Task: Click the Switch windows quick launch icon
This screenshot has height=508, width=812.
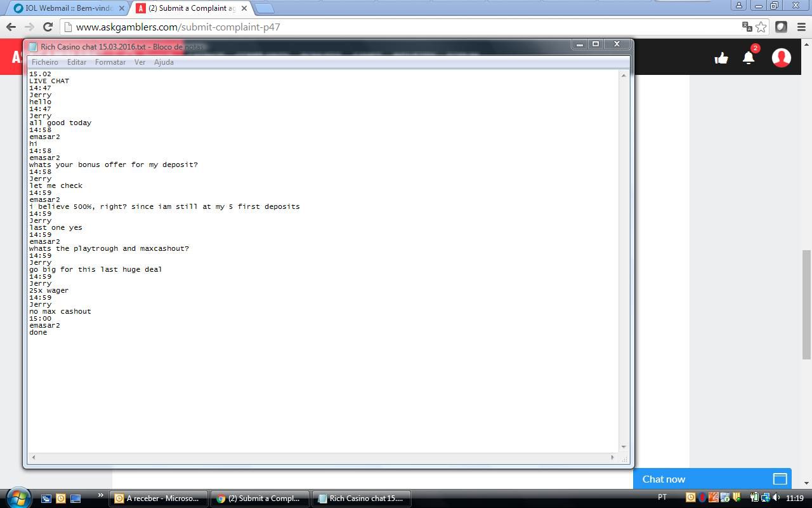Action: (46, 498)
